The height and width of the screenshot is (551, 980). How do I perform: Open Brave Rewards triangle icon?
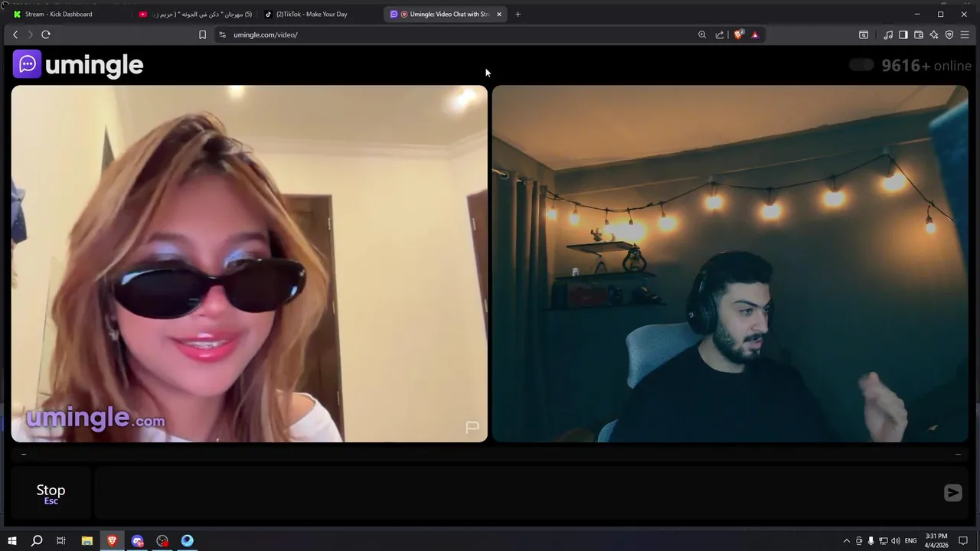coord(755,34)
